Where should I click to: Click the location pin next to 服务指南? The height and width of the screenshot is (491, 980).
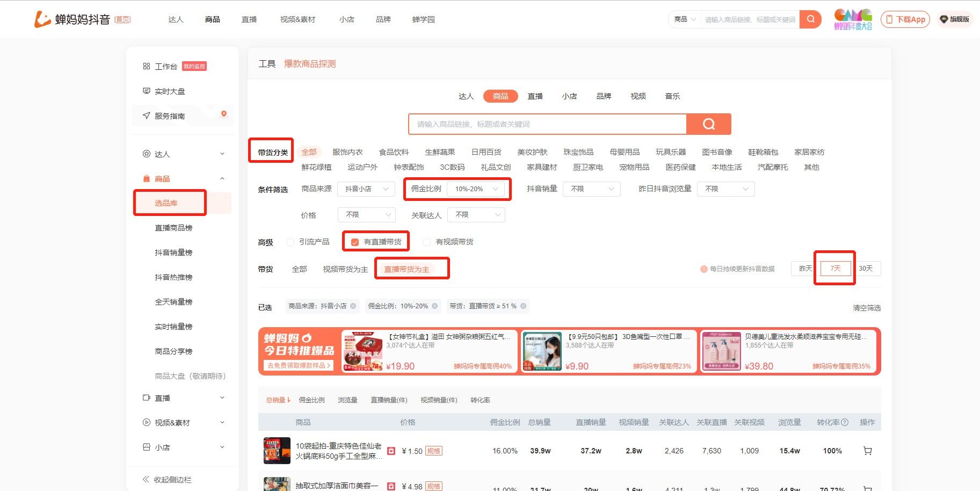(224, 115)
